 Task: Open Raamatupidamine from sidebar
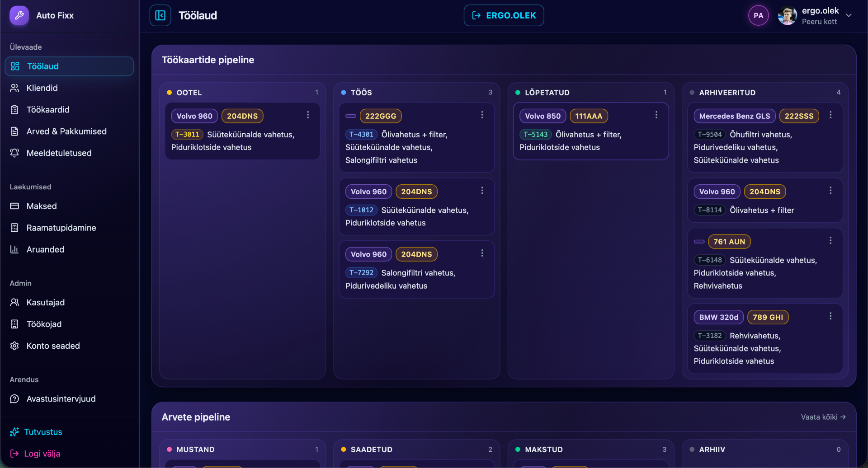(69, 228)
